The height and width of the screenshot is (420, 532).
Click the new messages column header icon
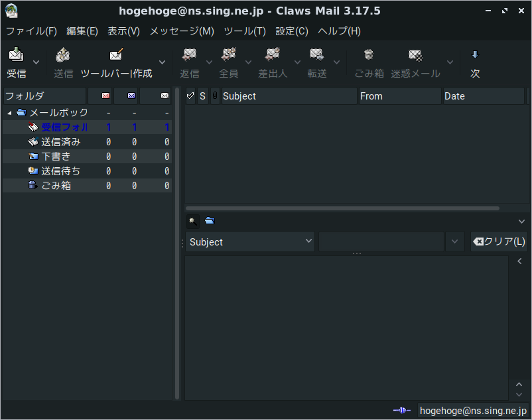coord(106,96)
